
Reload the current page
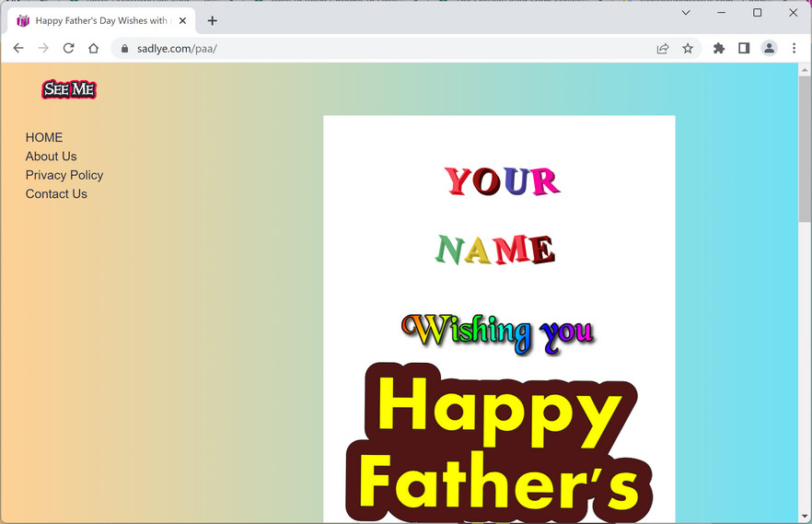(68, 48)
